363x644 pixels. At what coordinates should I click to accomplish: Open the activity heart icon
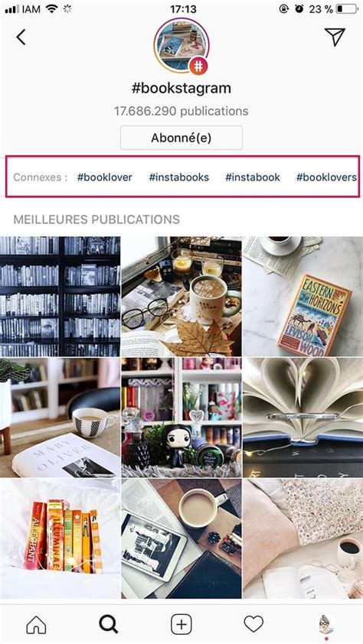253,624
